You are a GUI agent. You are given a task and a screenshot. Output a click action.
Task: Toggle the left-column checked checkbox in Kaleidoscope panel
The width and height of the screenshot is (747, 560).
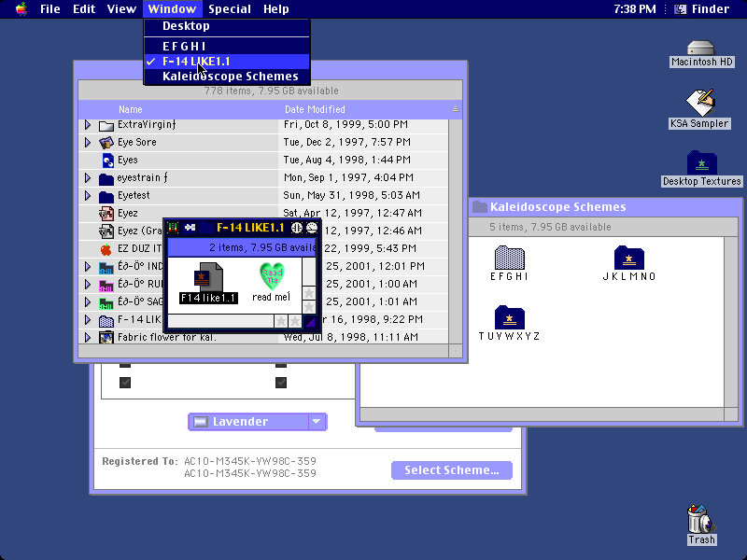pos(125,383)
